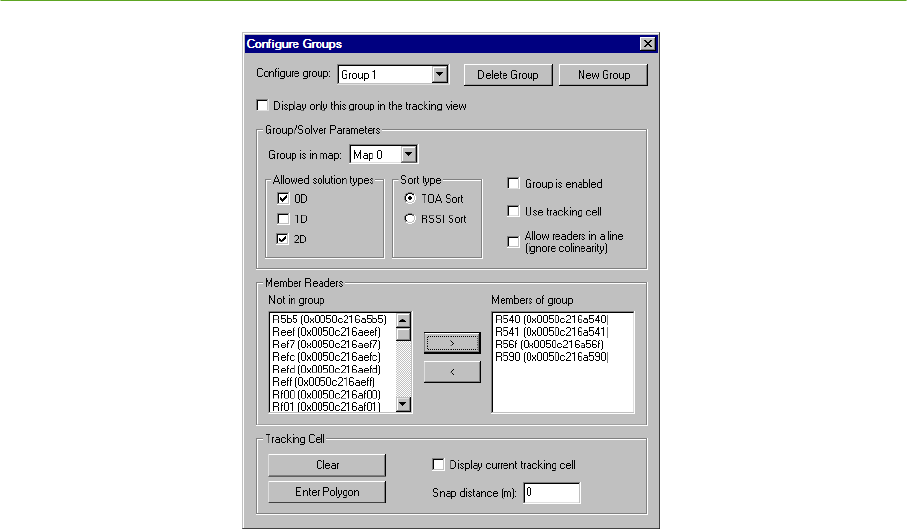Remove reader from group with < button
907x529 pixels.
click(x=452, y=372)
